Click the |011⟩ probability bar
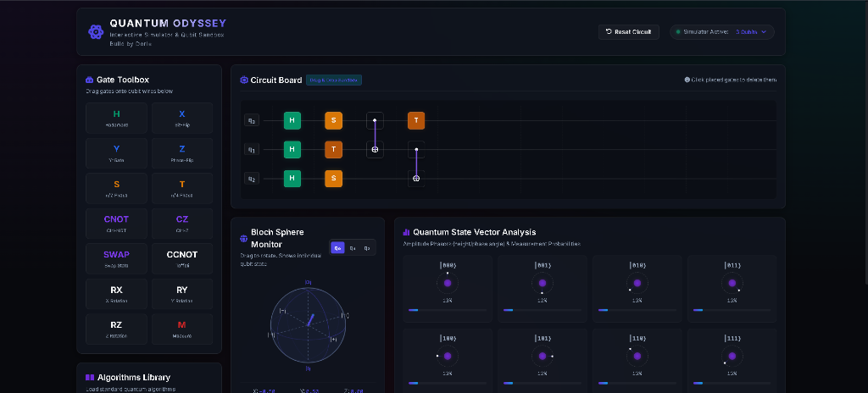This screenshot has height=393, width=868. tap(732, 310)
